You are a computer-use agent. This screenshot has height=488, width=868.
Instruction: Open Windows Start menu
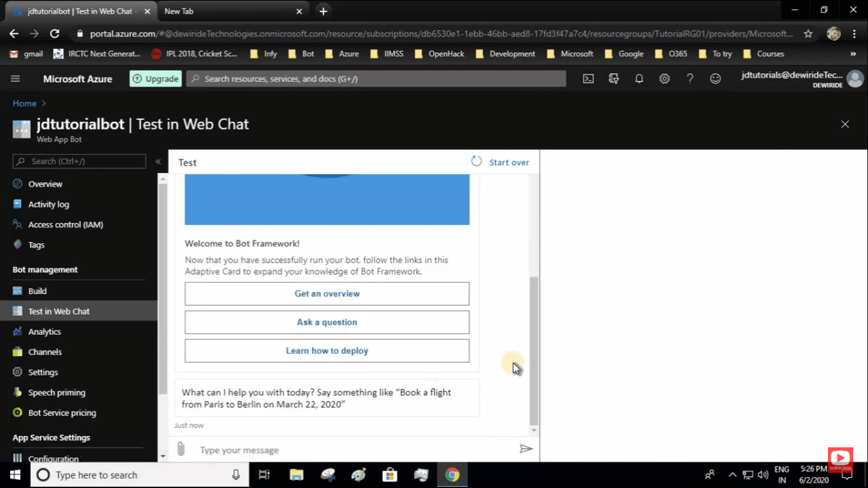tap(15, 475)
